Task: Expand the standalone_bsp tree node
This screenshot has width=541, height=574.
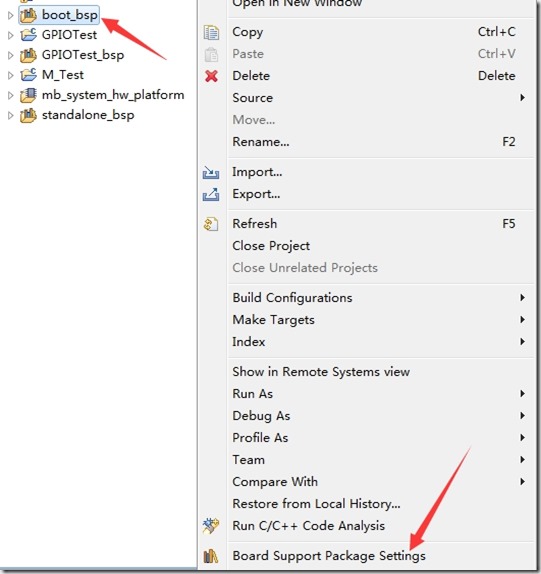Action: pyautogui.click(x=10, y=115)
